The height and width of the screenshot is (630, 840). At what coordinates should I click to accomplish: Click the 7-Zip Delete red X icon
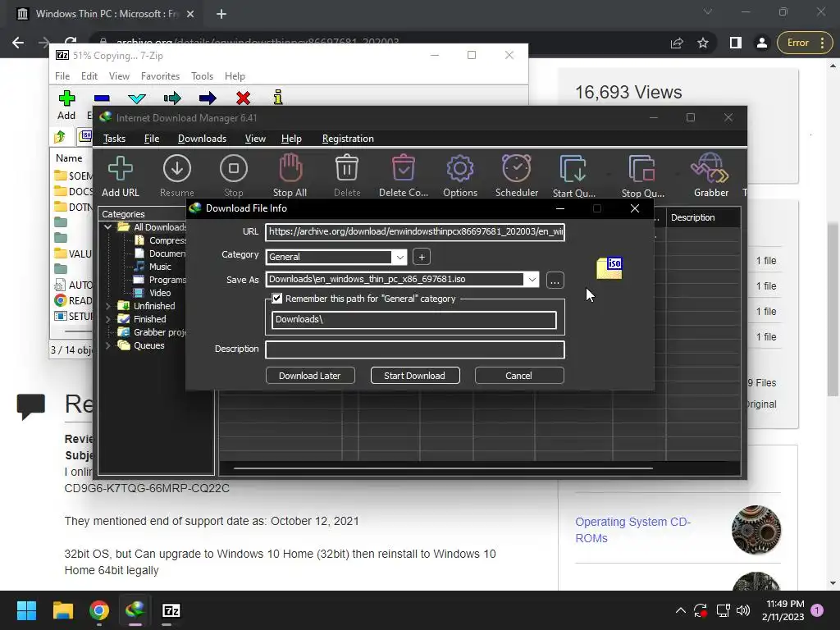243,98
